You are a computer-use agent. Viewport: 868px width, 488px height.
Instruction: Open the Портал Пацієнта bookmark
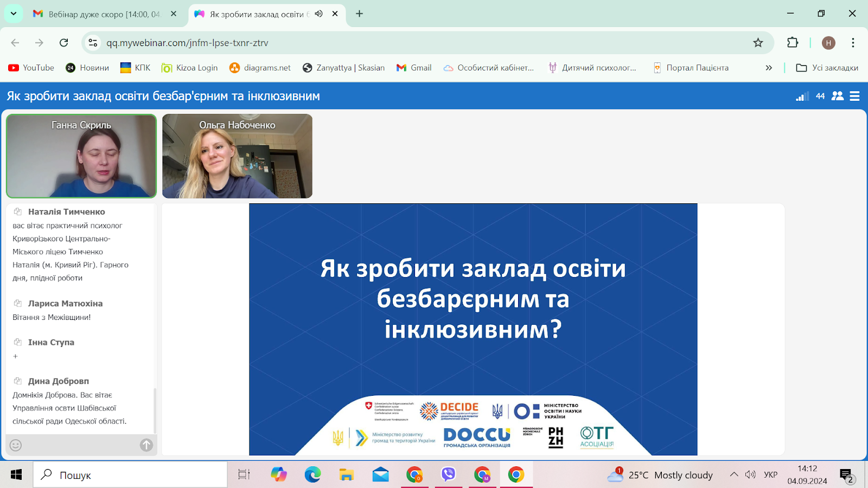691,68
